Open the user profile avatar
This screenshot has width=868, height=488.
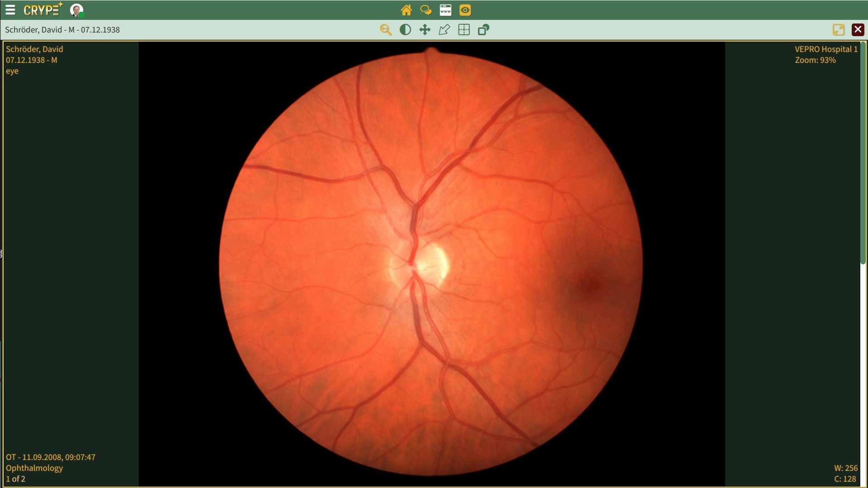[x=76, y=10]
